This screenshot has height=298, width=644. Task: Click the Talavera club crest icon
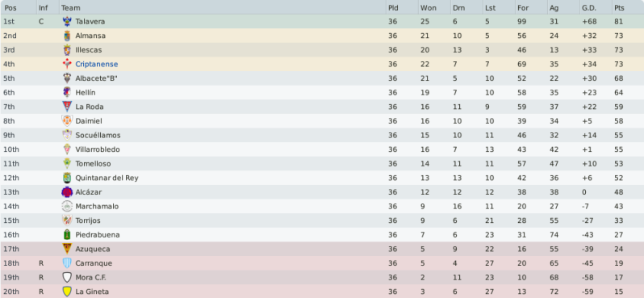pyautogui.click(x=67, y=21)
